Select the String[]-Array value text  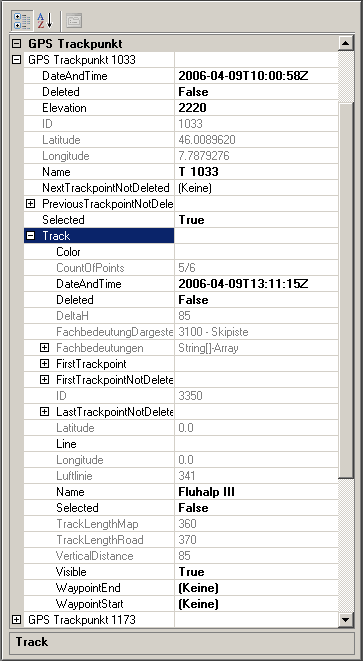pos(208,348)
